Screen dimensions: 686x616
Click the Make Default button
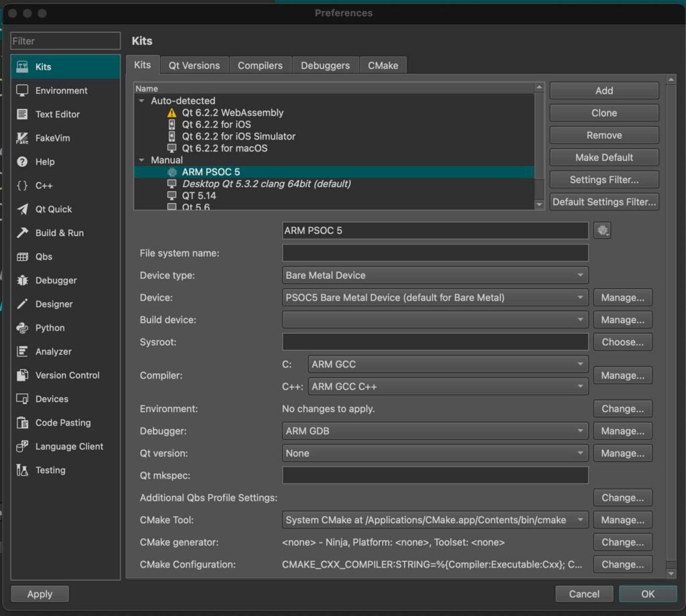(604, 158)
